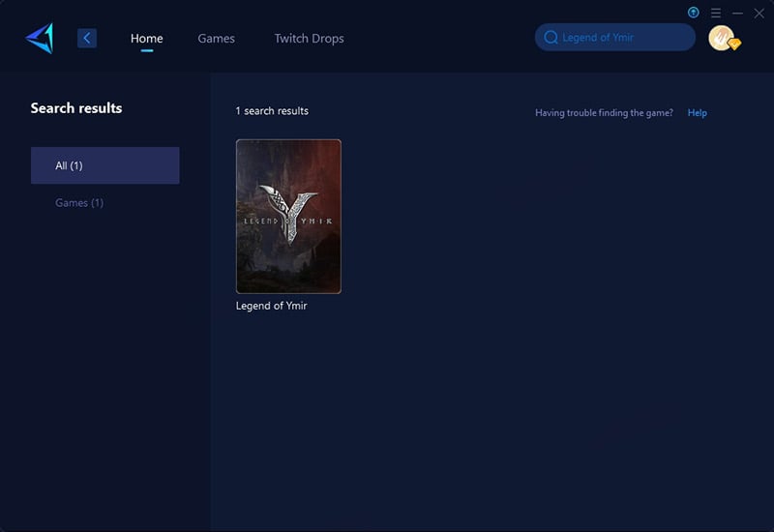Open the Legend of Ymir cover thumbnail

[288, 216]
